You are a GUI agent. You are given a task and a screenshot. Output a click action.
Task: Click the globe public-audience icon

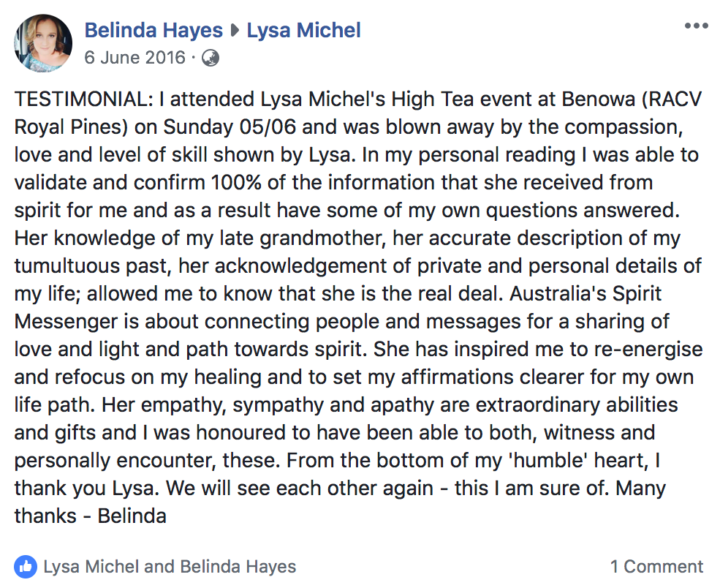(211, 58)
